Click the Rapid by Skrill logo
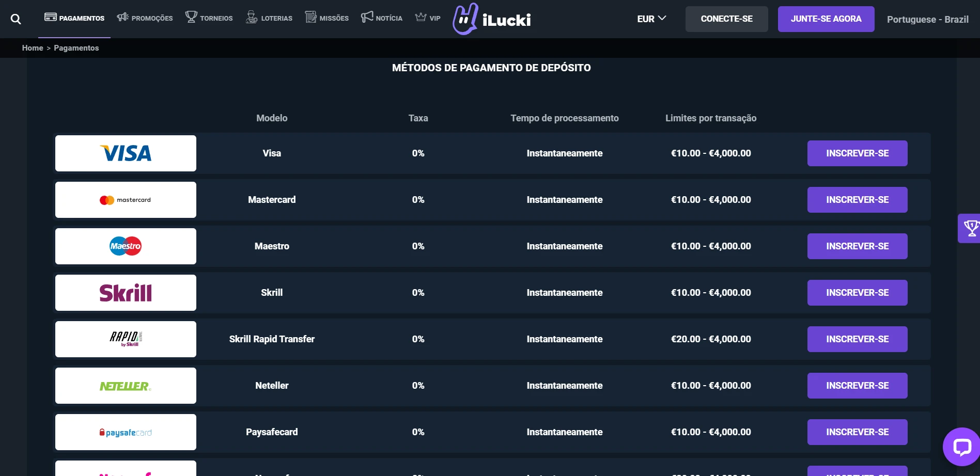 click(126, 339)
